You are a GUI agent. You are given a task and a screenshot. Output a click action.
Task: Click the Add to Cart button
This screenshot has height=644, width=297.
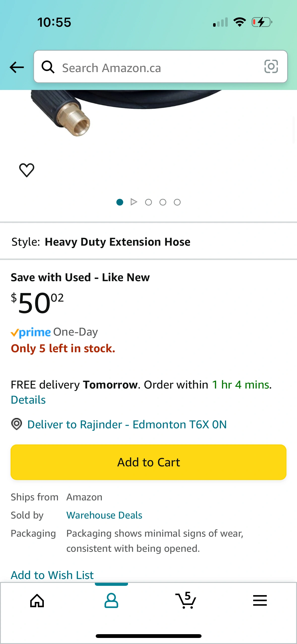pyautogui.click(x=148, y=462)
